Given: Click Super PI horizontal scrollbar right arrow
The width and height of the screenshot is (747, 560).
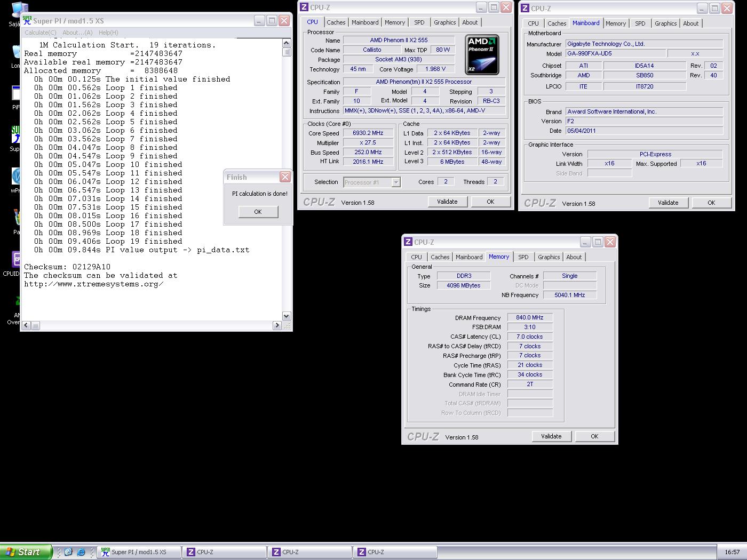Looking at the screenshot, I should 277,325.
